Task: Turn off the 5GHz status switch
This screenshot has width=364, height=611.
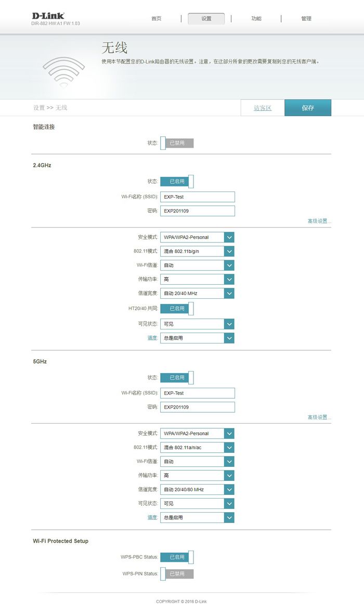Action: pyautogui.click(x=177, y=378)
